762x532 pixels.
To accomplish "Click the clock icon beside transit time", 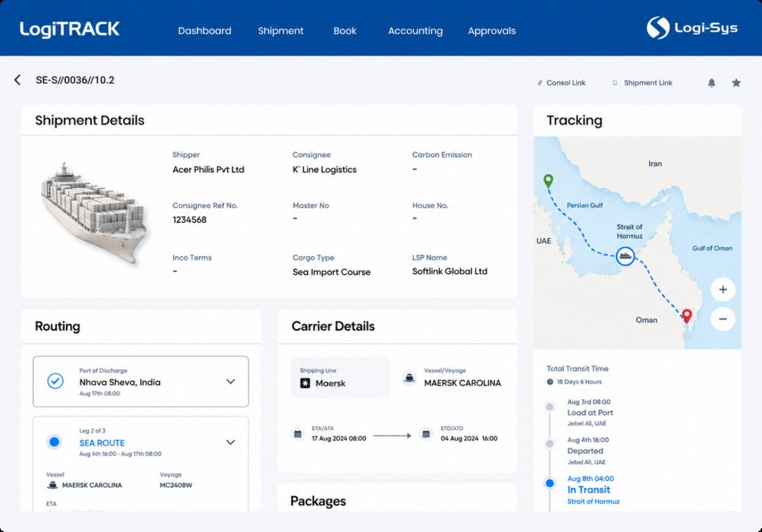I will (550, 382).
